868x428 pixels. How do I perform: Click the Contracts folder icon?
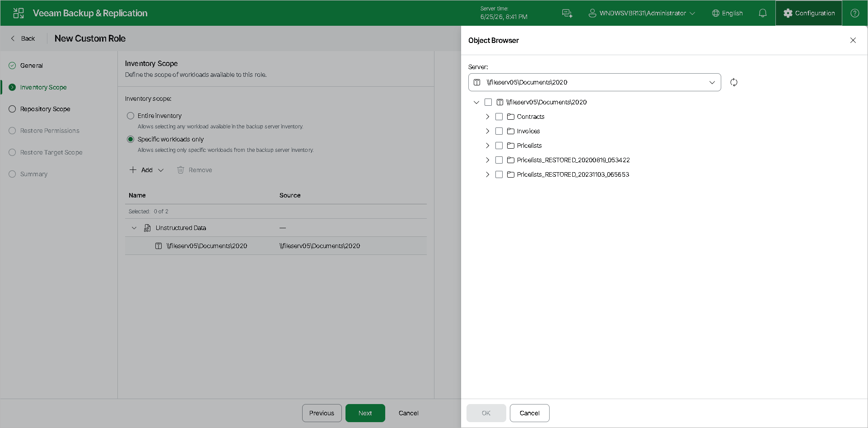(x=511, y=117)
